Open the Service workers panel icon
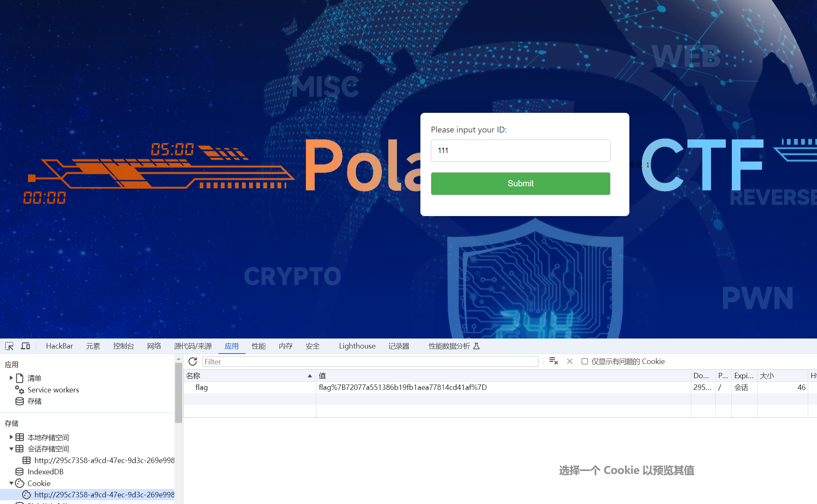Screen dimensions: 817x504 tap(20, 389)
